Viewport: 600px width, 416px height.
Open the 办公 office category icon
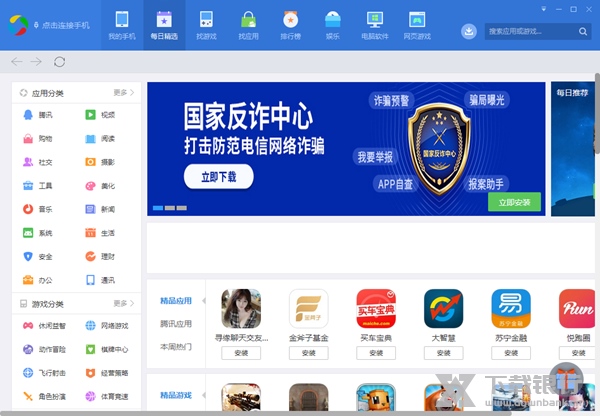pos(28,280)
